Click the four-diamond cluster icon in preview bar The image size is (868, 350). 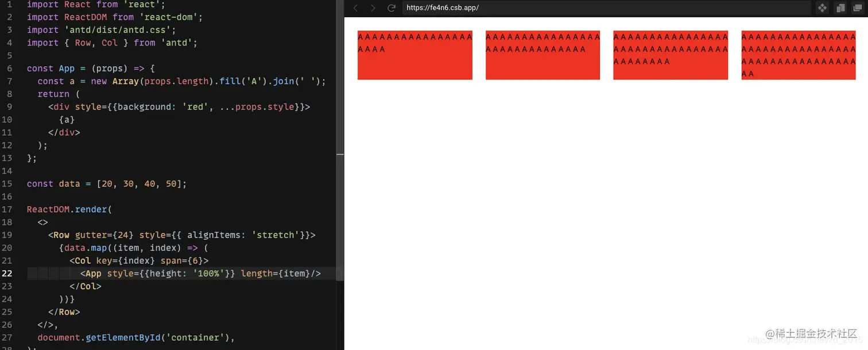click(x=822, y=8)
